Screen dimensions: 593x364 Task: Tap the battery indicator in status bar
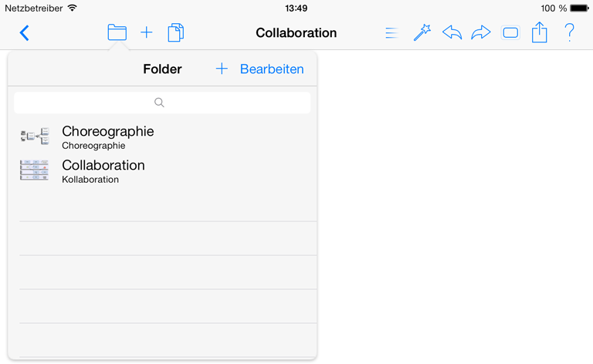point(579,8)
